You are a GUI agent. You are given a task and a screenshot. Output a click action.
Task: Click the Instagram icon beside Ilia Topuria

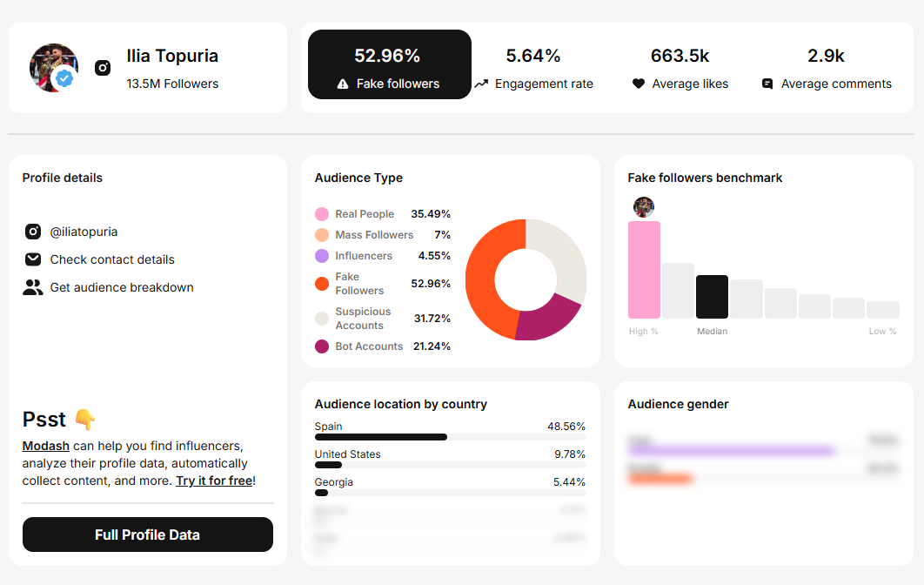click(103, 68)
